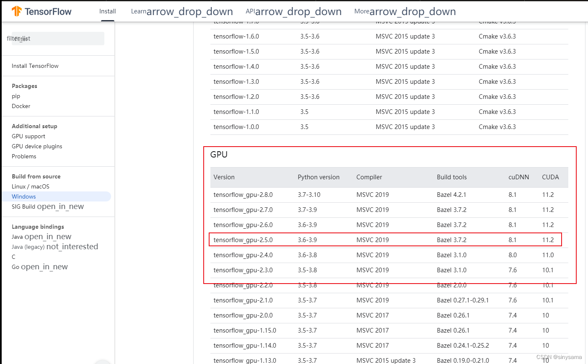Go to the pip packages page
Screen dimensions: 588x364
(x=16, y=96)
